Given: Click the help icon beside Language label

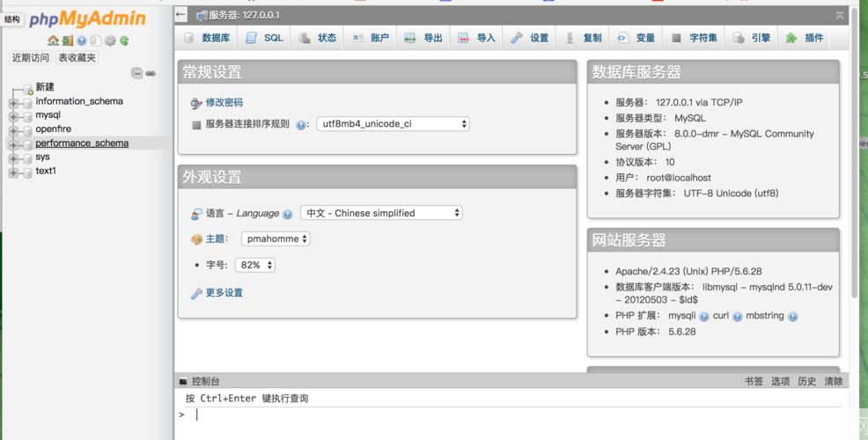Looking at the screenshot, I should pos(287,214).
